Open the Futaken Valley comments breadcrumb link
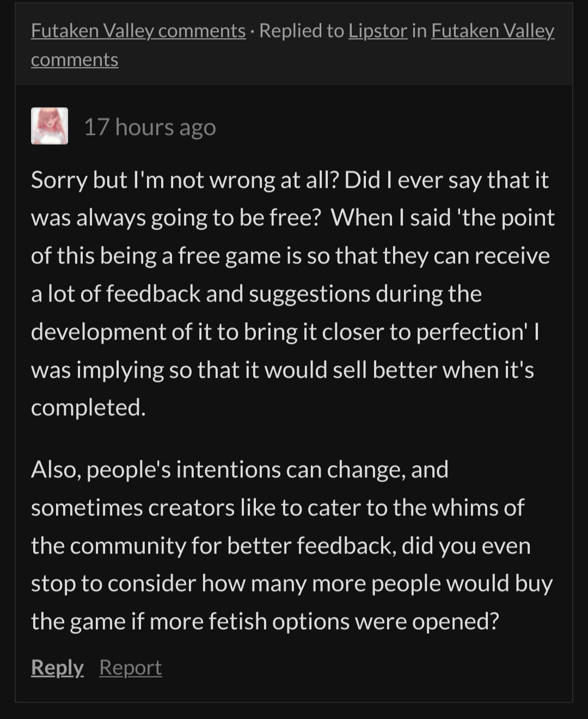The height and width of the screenshot is (719, 588). (x=137, y=31)
